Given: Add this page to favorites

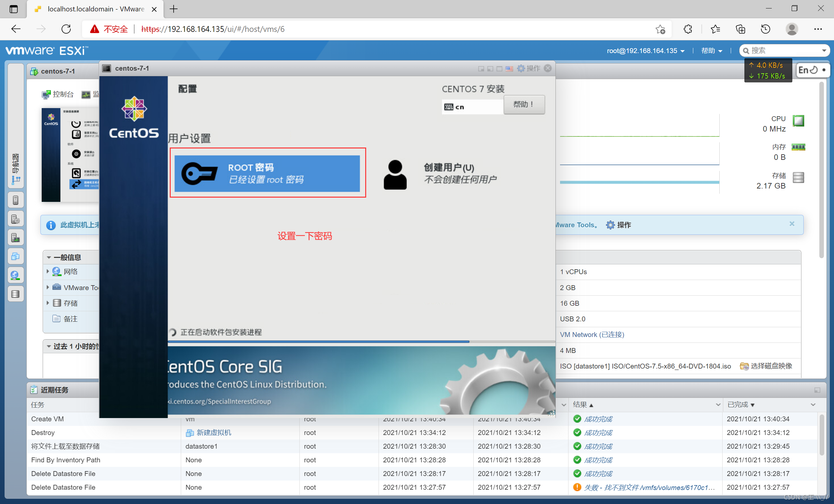Looking at the screenshot, I should [x=660, y=29].
